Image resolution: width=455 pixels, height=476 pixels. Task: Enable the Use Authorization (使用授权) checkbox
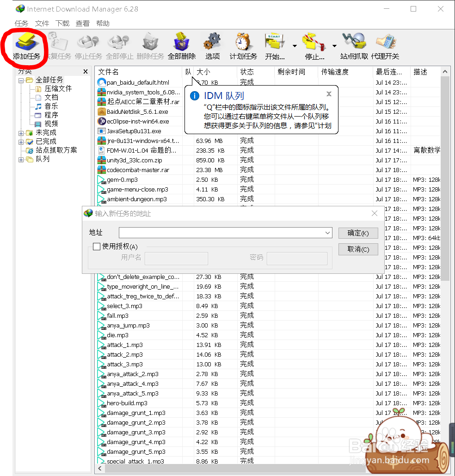97,247
